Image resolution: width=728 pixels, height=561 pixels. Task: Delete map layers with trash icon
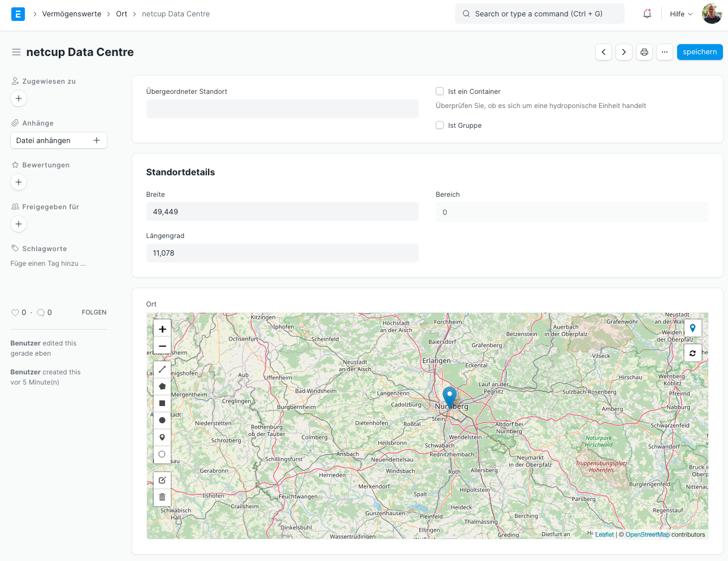tap(162, 497)
